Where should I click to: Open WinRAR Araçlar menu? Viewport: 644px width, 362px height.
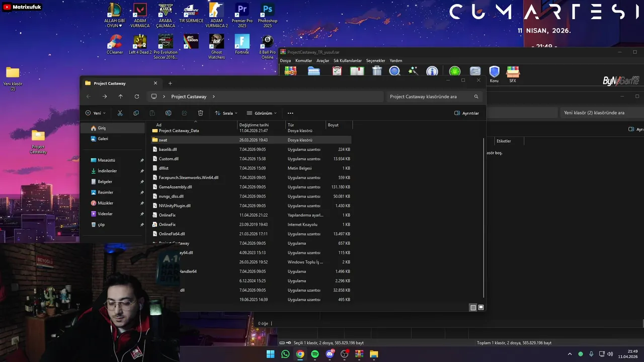[323, 60]
